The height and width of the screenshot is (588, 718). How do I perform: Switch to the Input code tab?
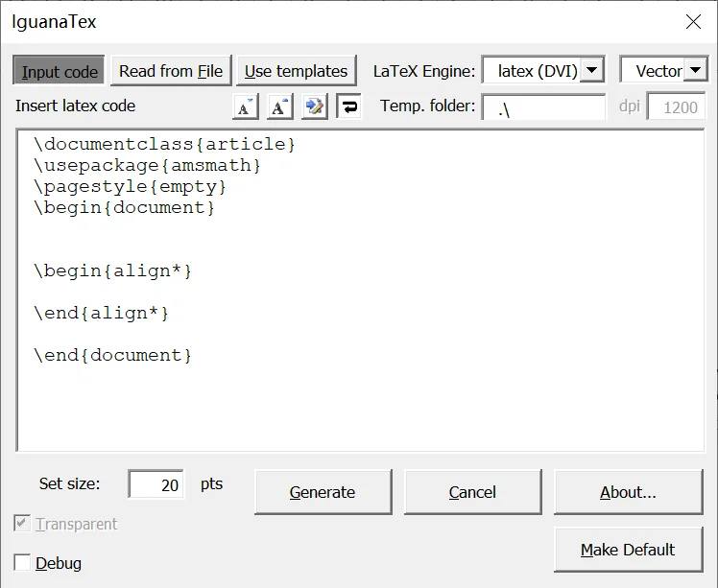point(60,71)
